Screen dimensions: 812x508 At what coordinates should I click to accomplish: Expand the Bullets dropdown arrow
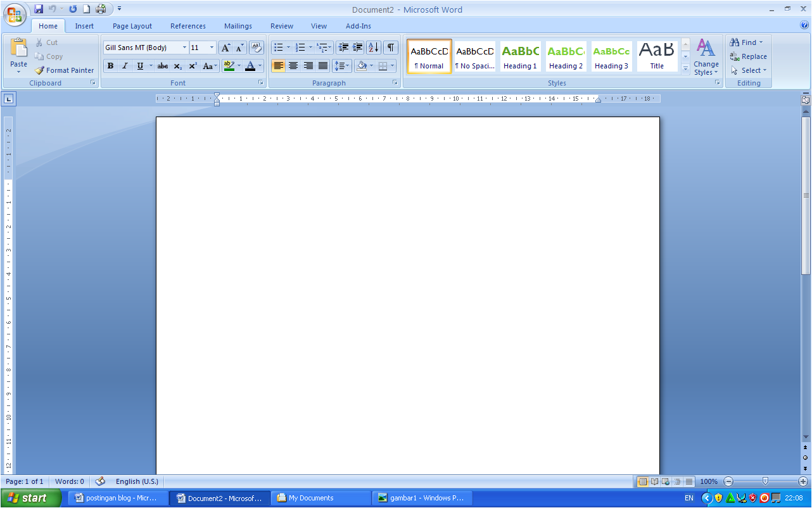point(288,48)
